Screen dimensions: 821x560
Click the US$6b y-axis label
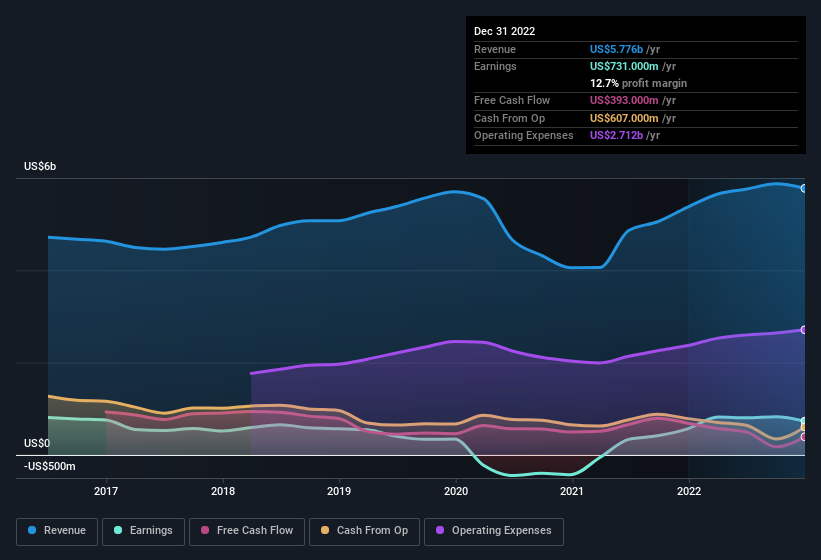tap(40, 166)
